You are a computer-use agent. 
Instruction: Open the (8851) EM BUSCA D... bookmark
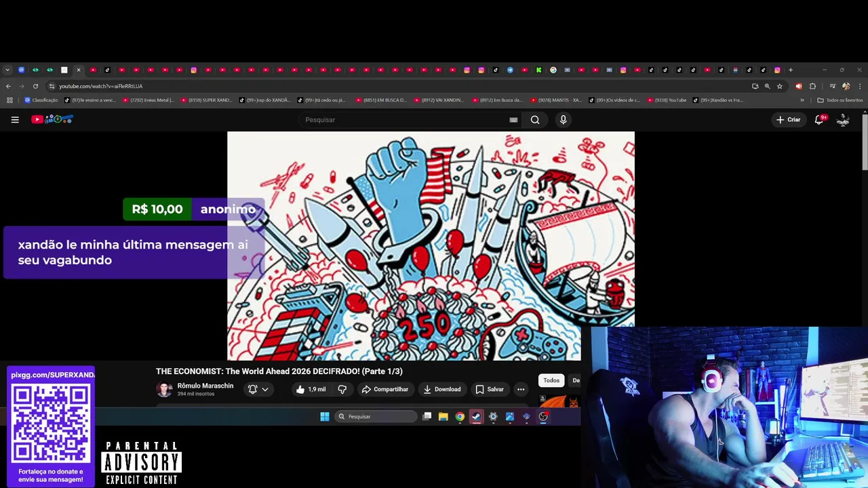pos(382,100)
